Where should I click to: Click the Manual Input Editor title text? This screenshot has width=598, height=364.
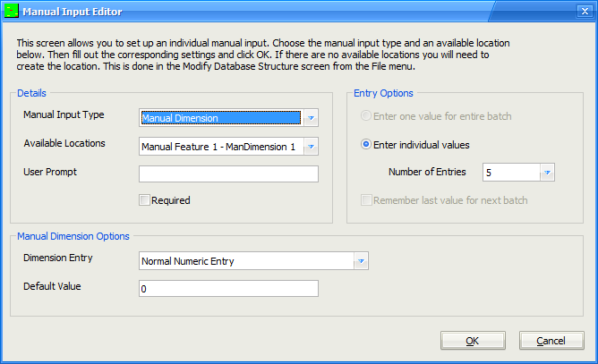73,12
